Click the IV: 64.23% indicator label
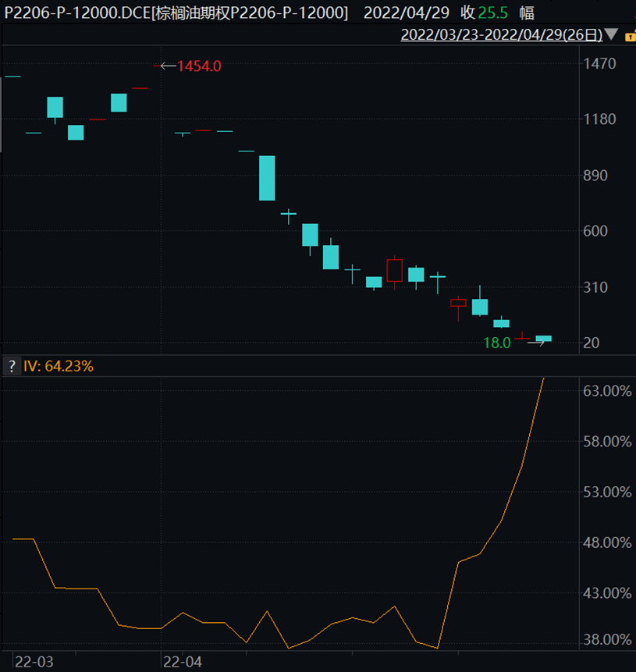Viewport: 636px width, 672px height. point(59,366)
